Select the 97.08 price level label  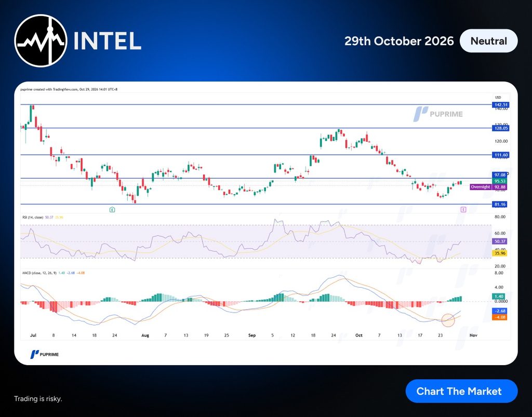pyautogui.click(x=500, y=175)
